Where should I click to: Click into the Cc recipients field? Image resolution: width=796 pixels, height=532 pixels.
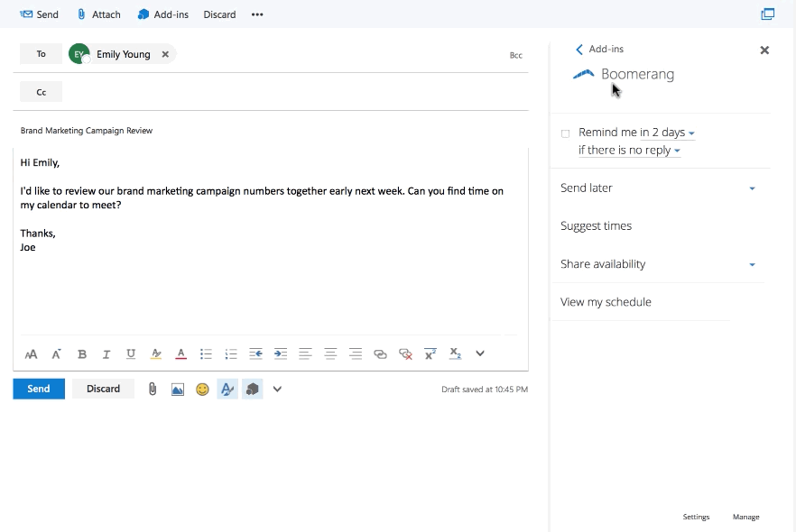[289, 92]
